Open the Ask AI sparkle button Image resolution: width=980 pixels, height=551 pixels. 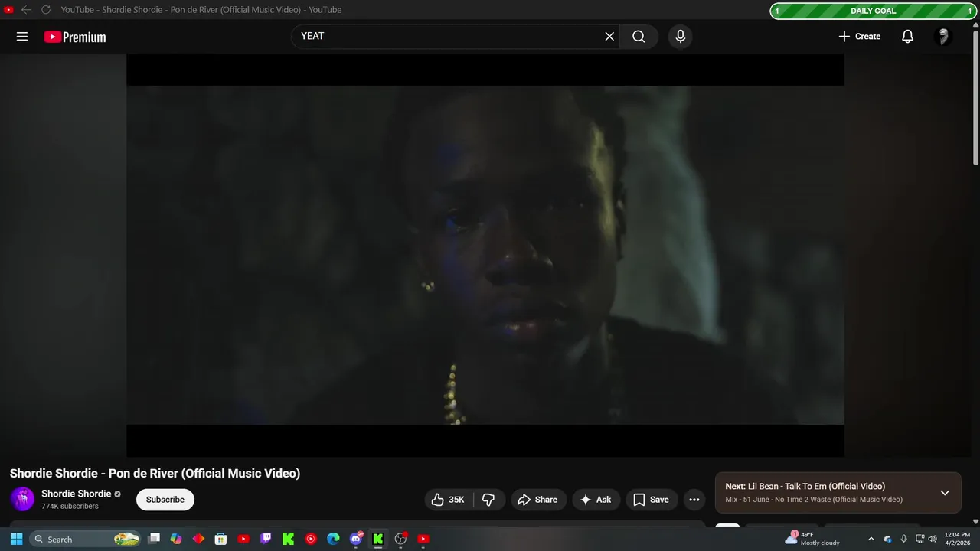596,500
